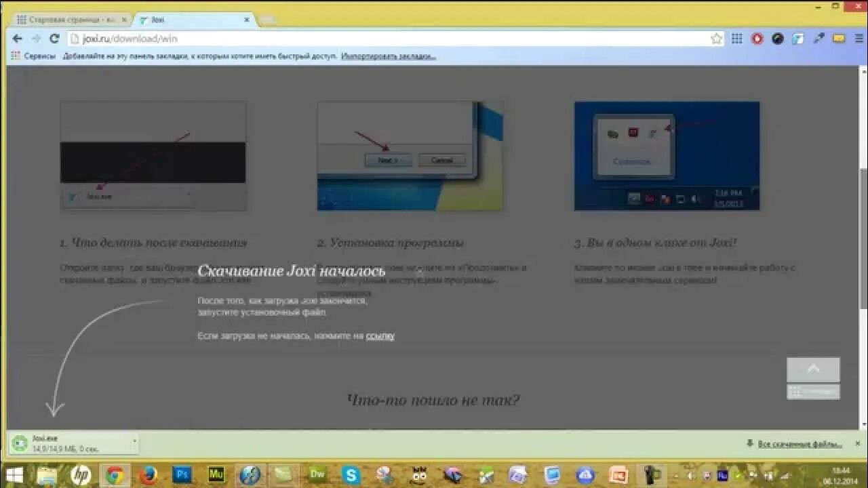This screenshot has height=488, width=868.
Task: Click the Next button installer thumbnail
Action: click(x=410, y=156)
